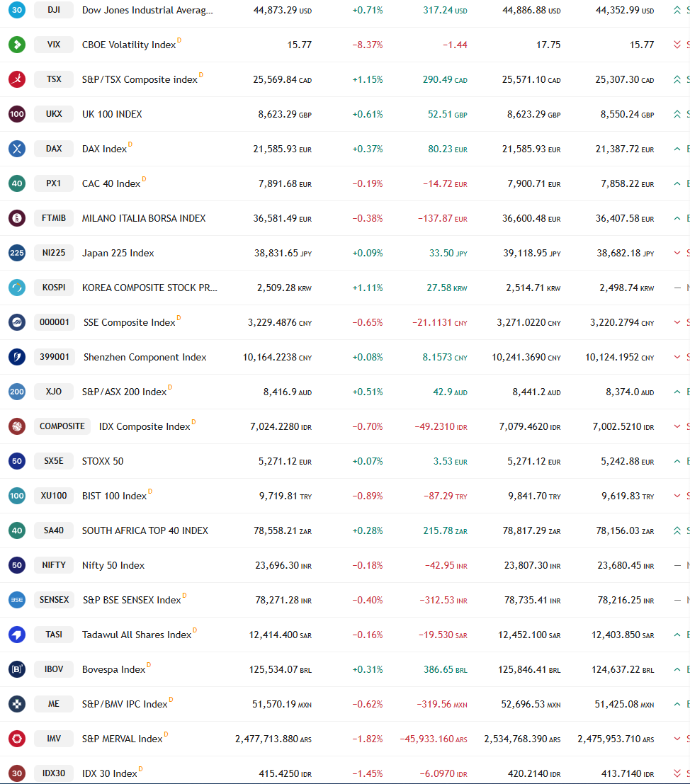Click the Nifty 50 logo icon
The width and height of the screenshot is (690, 784).
[17, 565]
